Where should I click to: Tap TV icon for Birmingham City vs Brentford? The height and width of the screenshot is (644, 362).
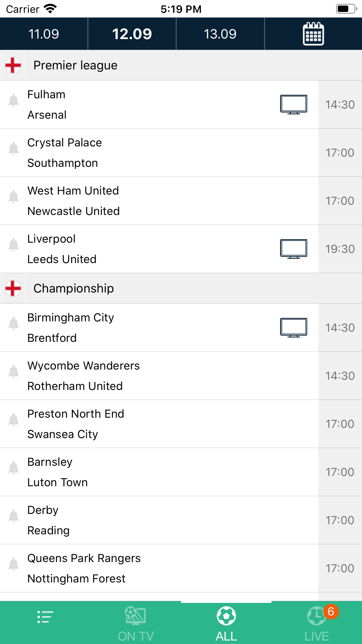294,328
